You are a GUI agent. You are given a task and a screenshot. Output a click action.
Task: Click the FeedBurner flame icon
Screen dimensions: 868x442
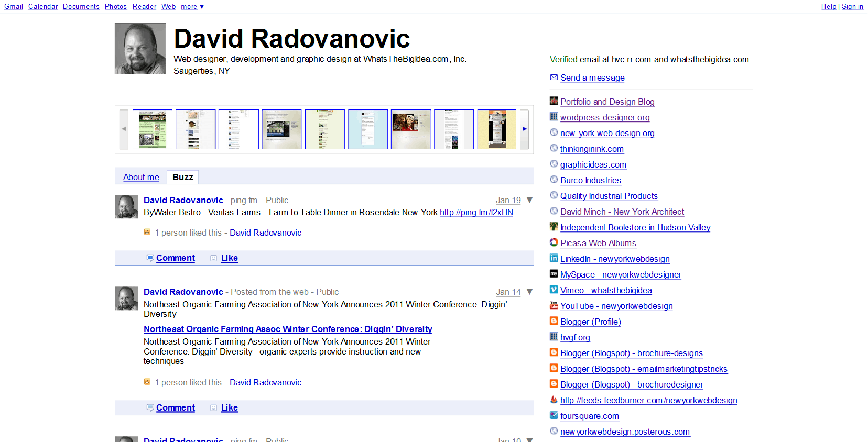click(554, 399)
